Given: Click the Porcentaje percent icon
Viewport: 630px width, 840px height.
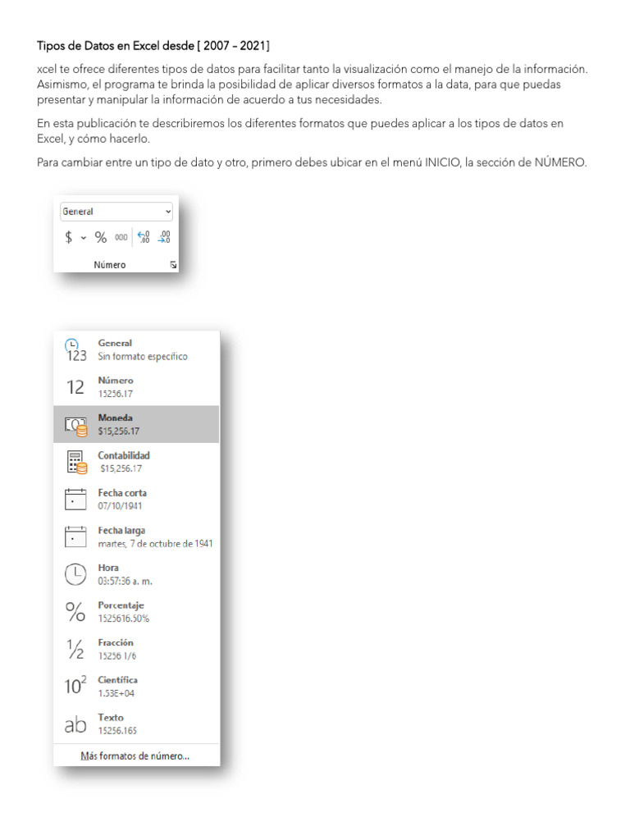Looking at the screenshot, I should click(x=75, y=611).
